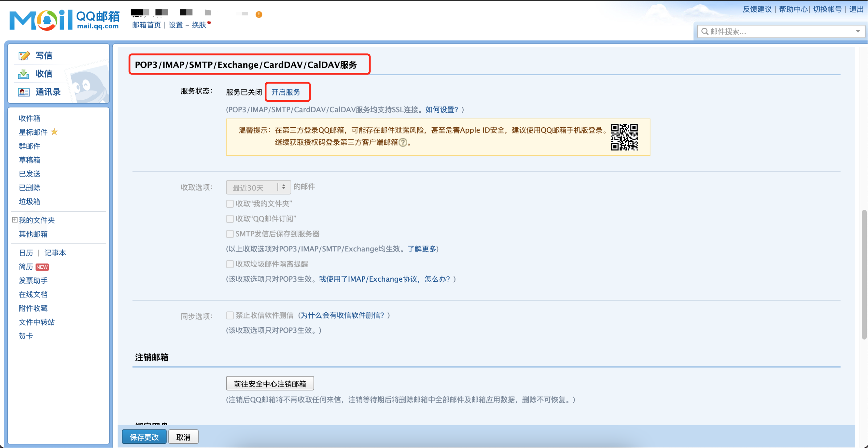
Task: Open 贺卡 in sidebar
Action: 26,336
